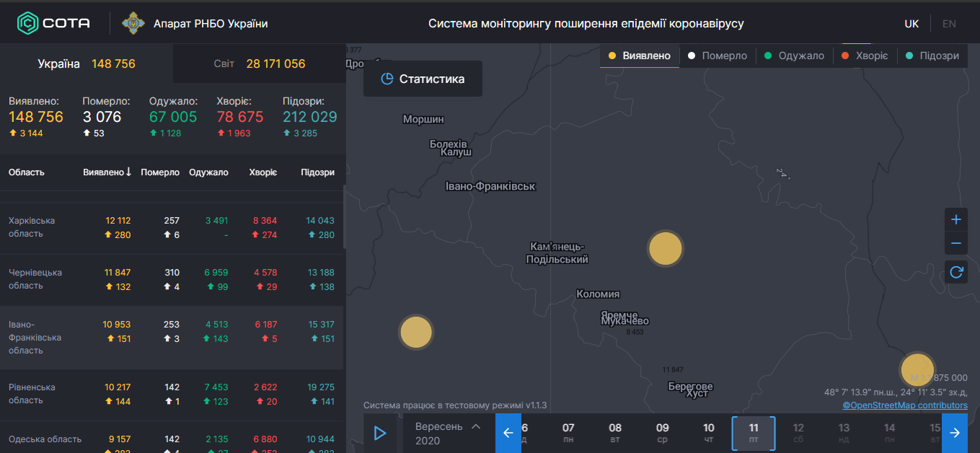Expand the Хворіє column for sorting

263,172
